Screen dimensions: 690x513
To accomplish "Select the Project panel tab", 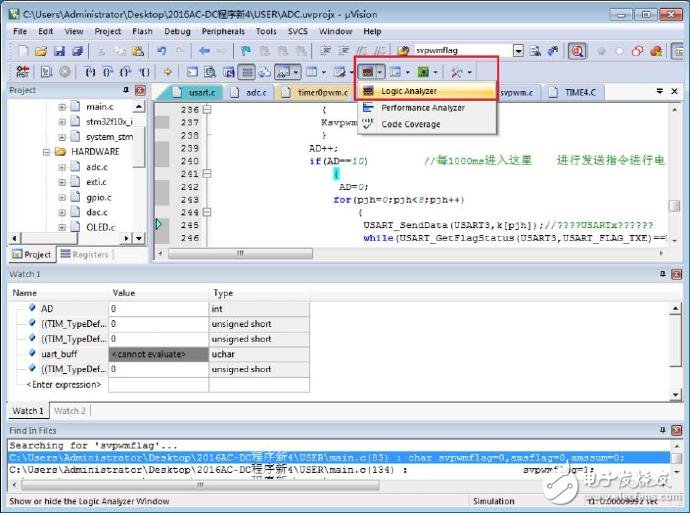I will [x=32, y=254].
